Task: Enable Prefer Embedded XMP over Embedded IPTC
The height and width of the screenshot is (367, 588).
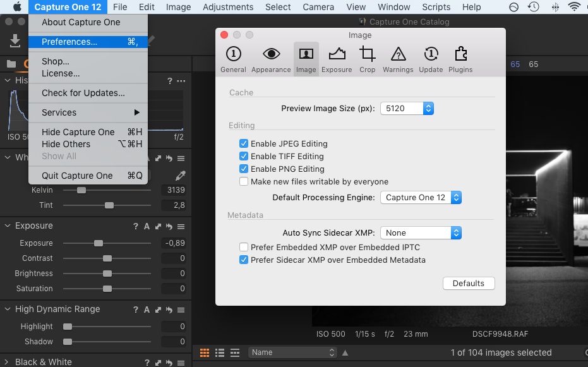Action: (x=244, y=247)
